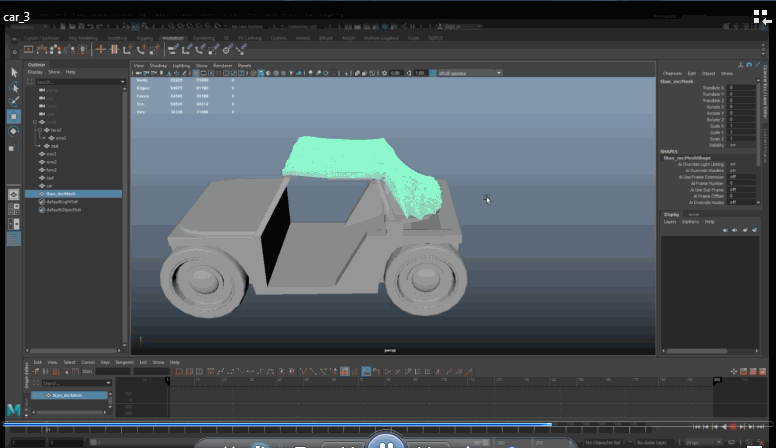The height and width of the screenshot is (448, 776).
Task: Open the No Anim Layer dropdown
Action: point(655,443)
